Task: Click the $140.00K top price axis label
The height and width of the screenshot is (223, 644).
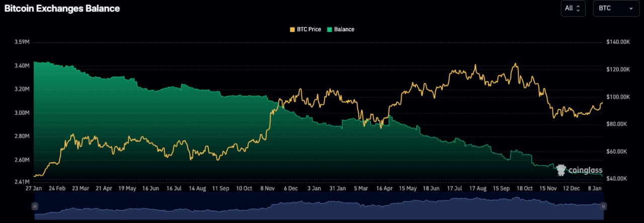Action: [618, 42]
